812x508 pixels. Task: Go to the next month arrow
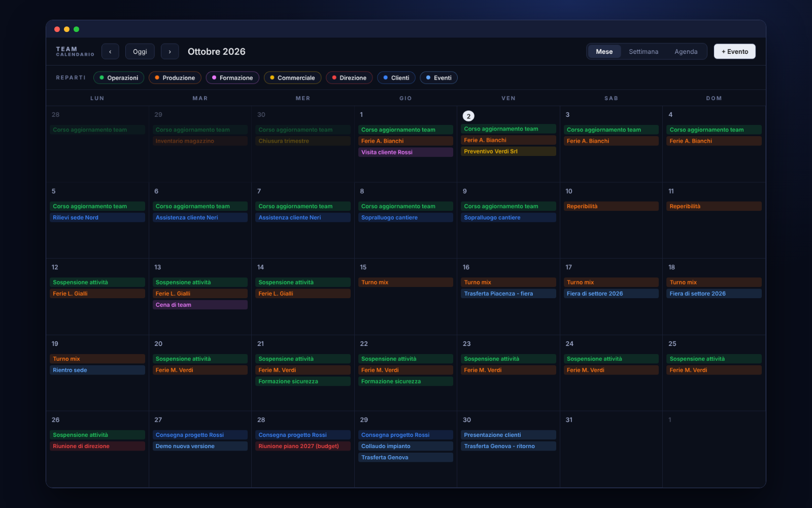tap(170, 51)
